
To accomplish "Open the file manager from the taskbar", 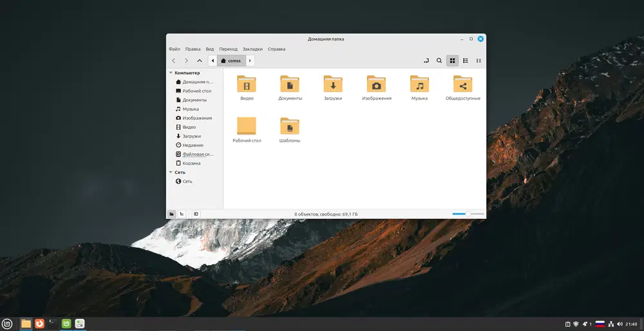I will tap(26, 324).
